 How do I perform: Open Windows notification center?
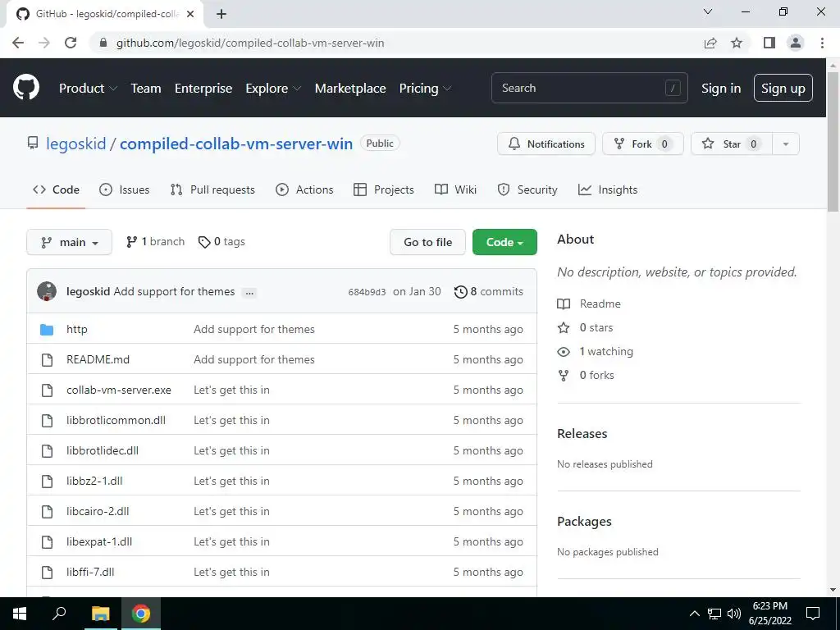tap(813, 614)
